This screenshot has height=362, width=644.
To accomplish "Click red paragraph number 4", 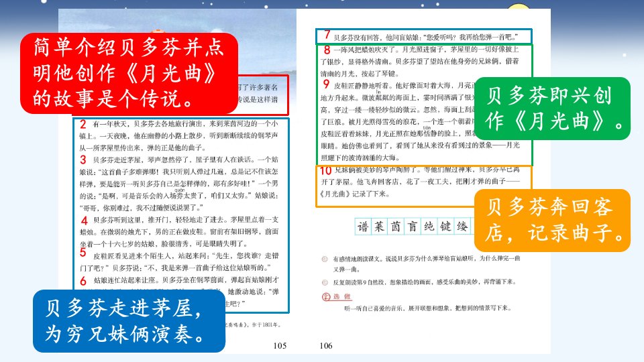I will coord(85,221).
